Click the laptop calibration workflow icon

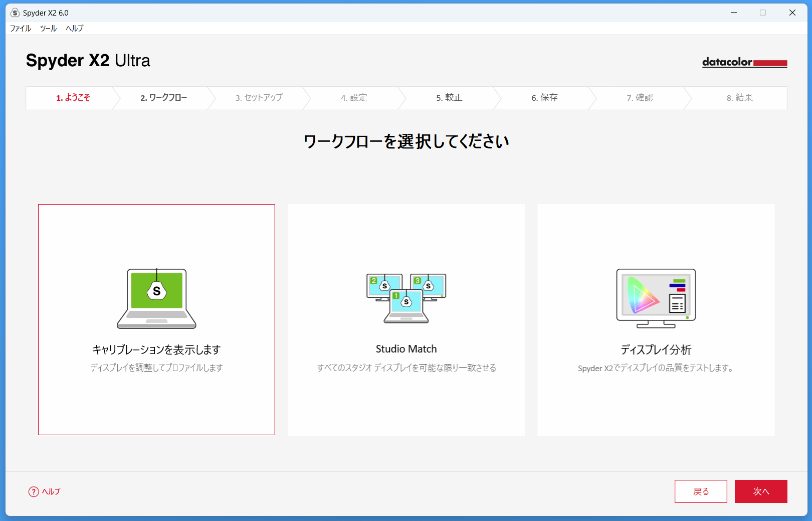click(156, 299)
